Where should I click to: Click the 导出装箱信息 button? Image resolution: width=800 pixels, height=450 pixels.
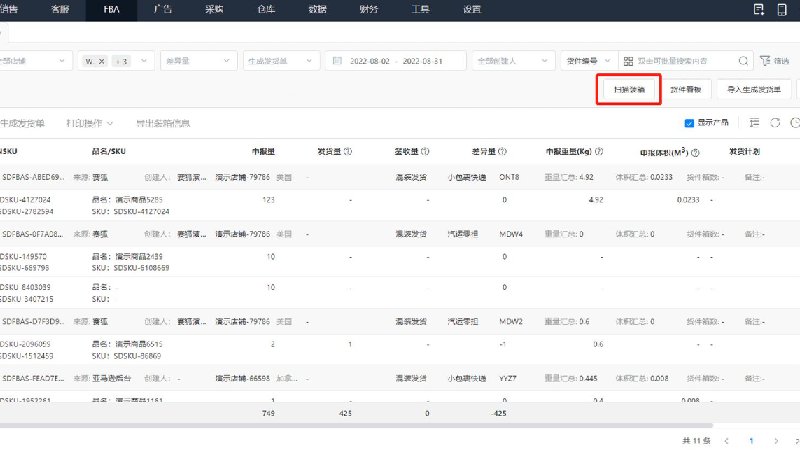click(x=163, y=123)
